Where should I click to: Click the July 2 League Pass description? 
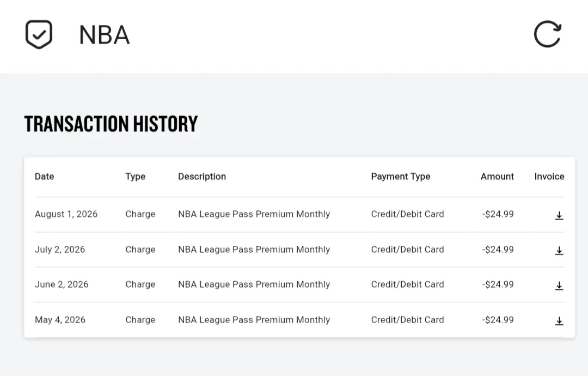(x=254, y=250)
